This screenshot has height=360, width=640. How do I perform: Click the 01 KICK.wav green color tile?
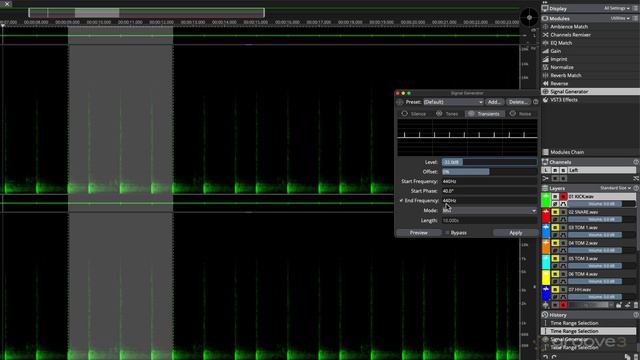[546, 200]
